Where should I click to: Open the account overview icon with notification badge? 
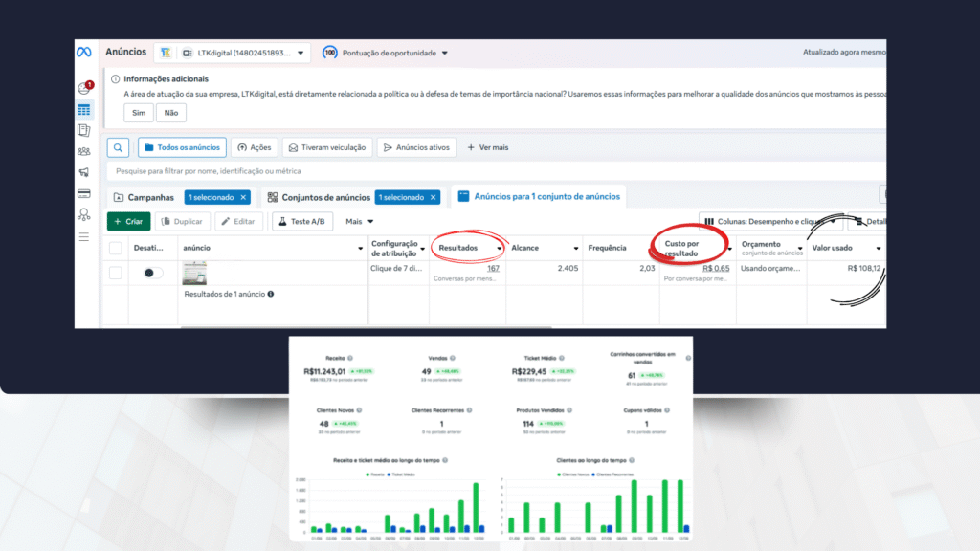pos(84,88)
